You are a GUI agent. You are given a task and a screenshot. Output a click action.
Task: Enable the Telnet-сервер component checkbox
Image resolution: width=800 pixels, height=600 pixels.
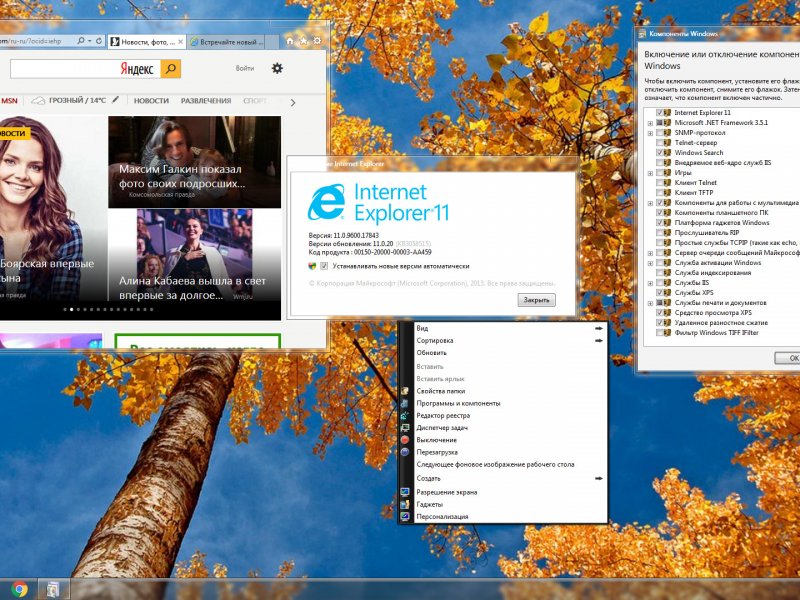click(660, 143)
